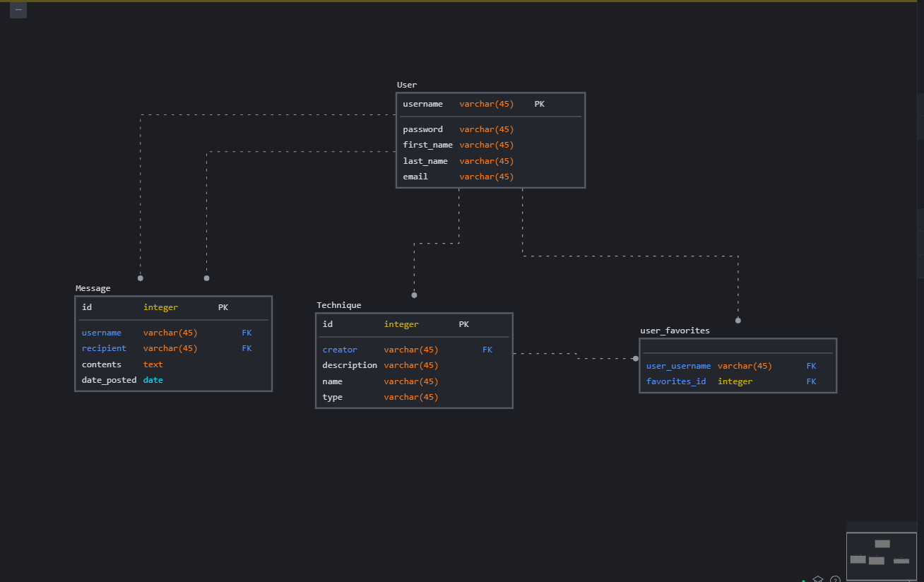Image resolution: width=924 pixels, height=582 pixels.
Task: Select the id column in Technique table
Action: [x=328, y=324]
